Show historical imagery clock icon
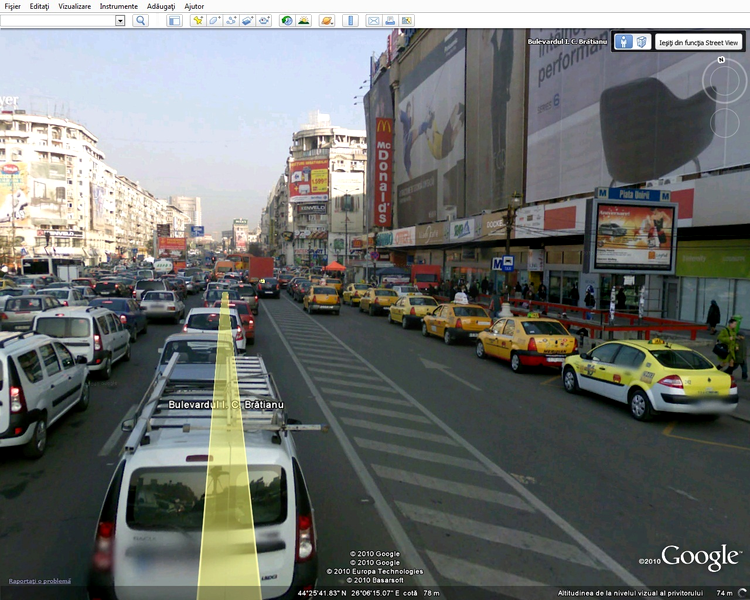 [x=287, y=21]
